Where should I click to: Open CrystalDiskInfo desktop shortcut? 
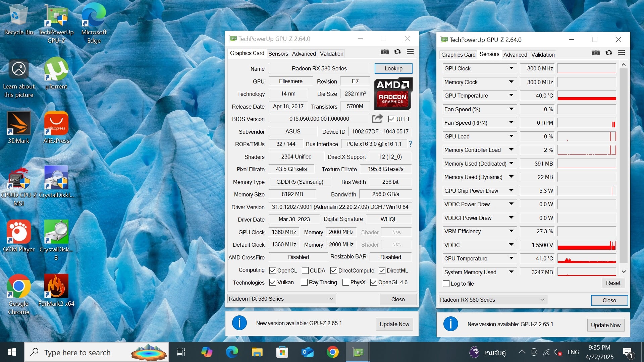pyautogui.click(x=56, y=182)
